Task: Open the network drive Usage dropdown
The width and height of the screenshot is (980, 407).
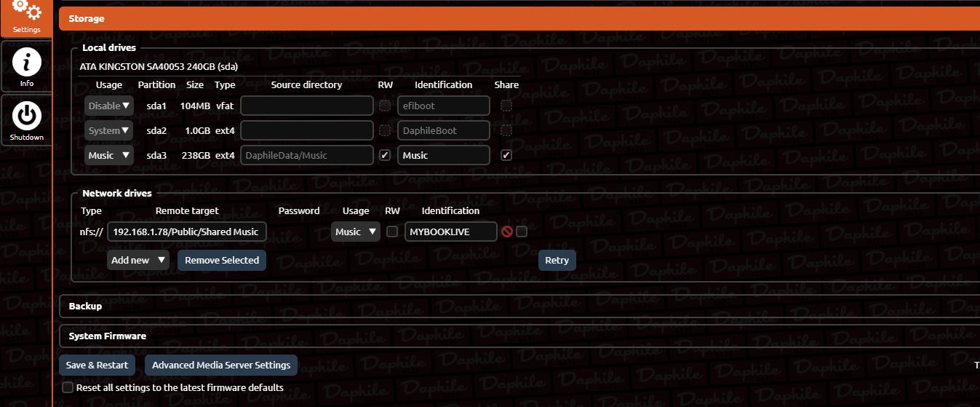Action: coord(356,232)
